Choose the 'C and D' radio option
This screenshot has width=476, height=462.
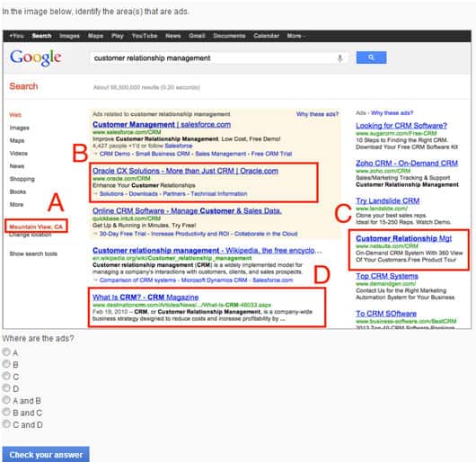6,424
